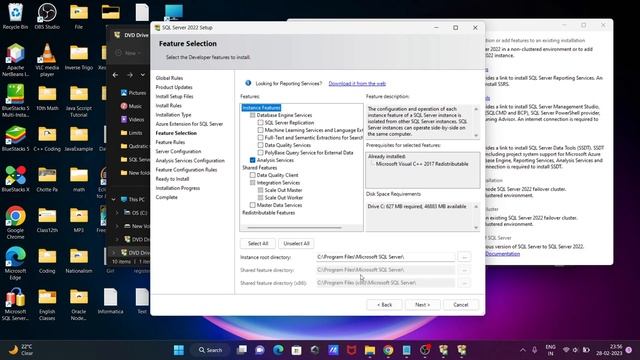Open the BlueStacks X desktop shortcut
640x360 pixels.
[15, 179]
